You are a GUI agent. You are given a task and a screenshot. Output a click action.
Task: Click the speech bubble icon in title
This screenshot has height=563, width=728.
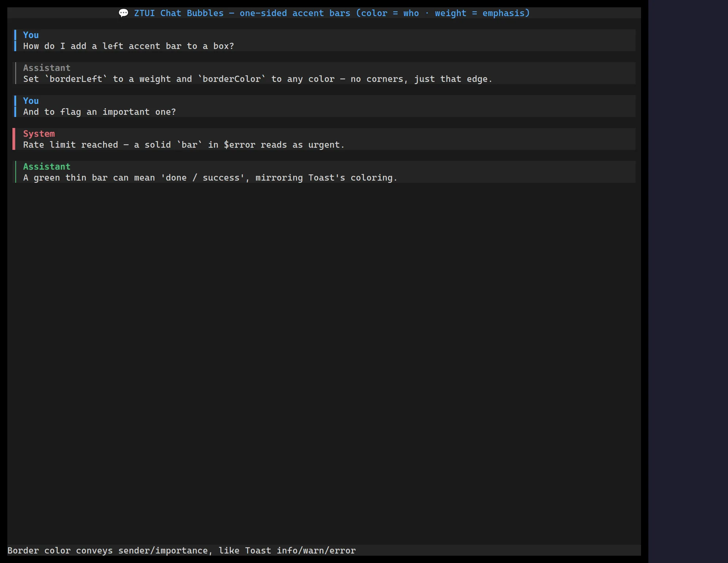tap(124, 13)
